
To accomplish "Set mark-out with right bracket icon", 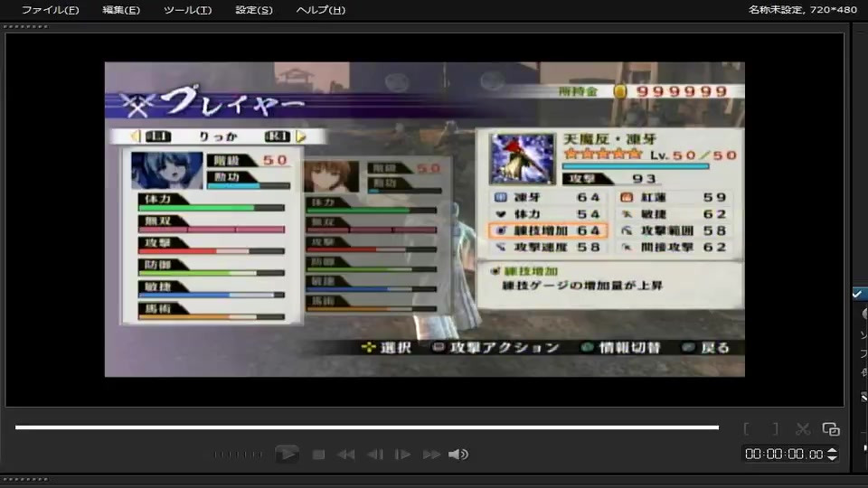I will coord(775,428).
